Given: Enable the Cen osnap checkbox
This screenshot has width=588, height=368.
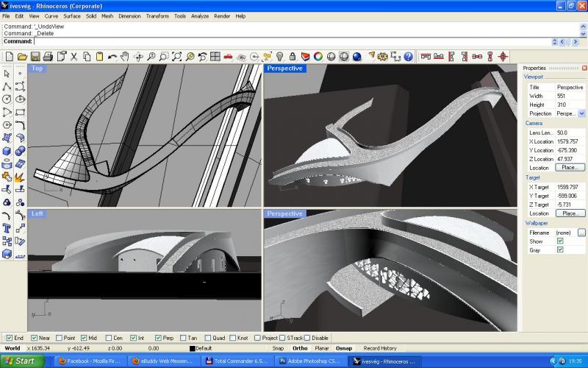Looking at the screenshot, I should pyautogui.click(x=109, y=338).
